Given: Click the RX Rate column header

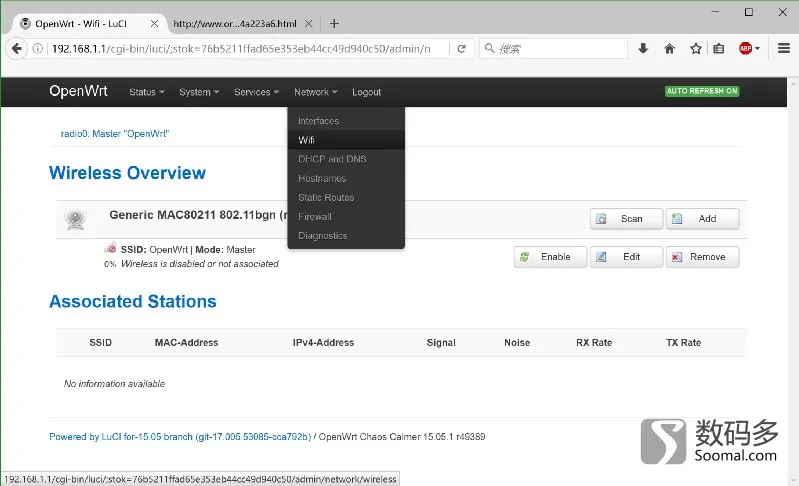Looking at the screenshot, I should point(594,343).
